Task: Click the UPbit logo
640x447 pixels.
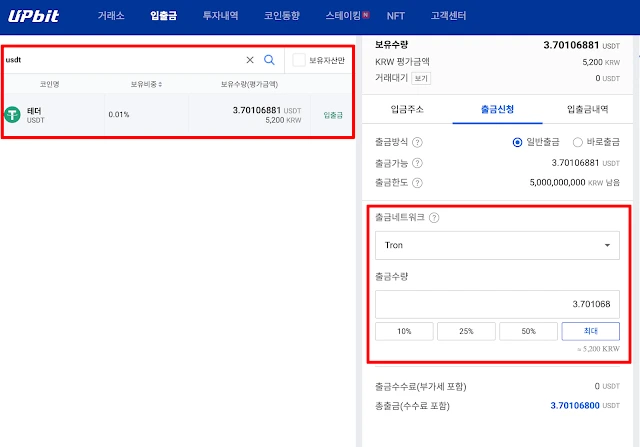Action: coord(33,16)
